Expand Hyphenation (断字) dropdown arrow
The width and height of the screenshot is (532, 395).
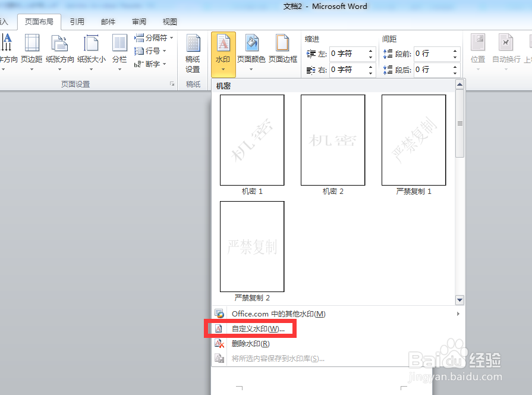(164, 64)
